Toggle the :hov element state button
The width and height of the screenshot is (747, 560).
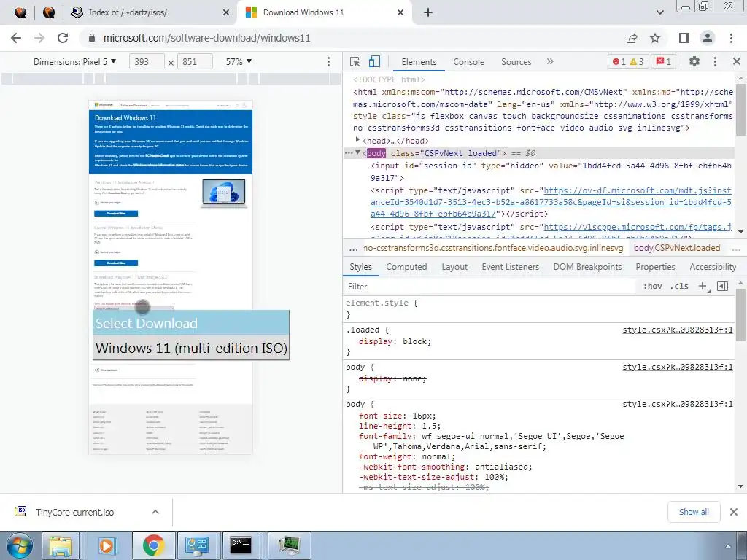click(x=653, y=286)
